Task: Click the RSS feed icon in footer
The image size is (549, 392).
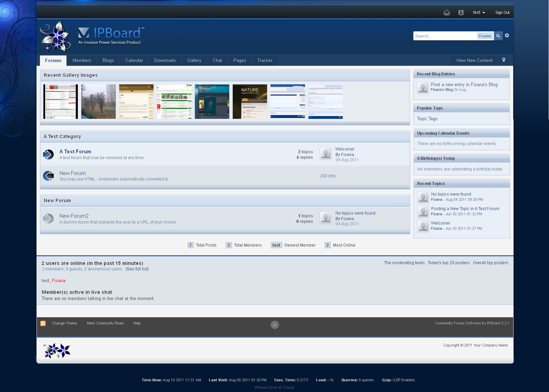Action: point(43,323)
